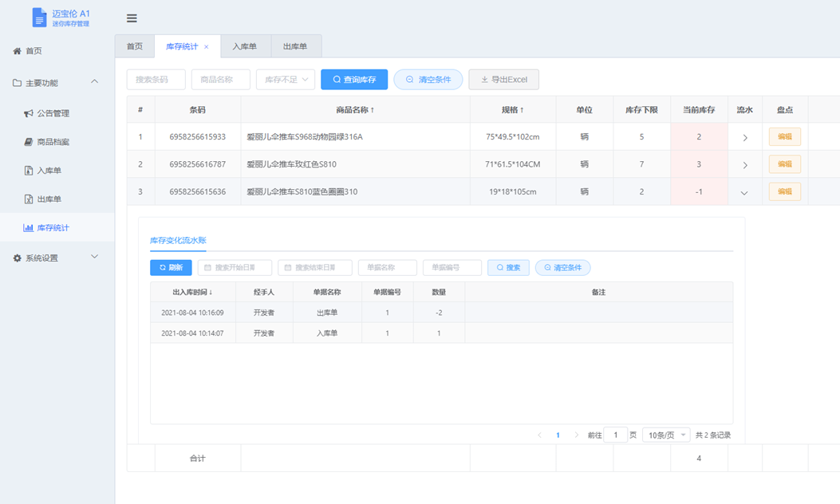Image resolution: width=840 pixels, height=504 pixels.
Task: Click 编辑 for 爱丽儿伞推车S968动物园绿316A
Action: [x=785, y=136]
